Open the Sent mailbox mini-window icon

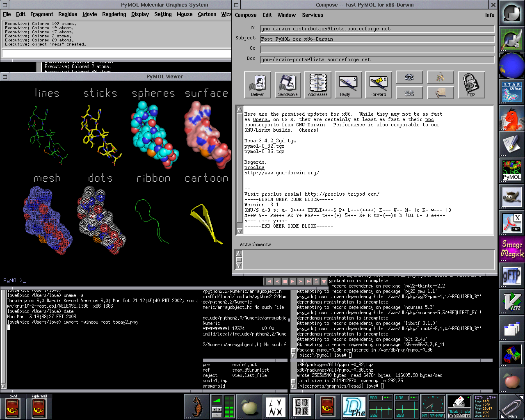(x=13, y=407)
